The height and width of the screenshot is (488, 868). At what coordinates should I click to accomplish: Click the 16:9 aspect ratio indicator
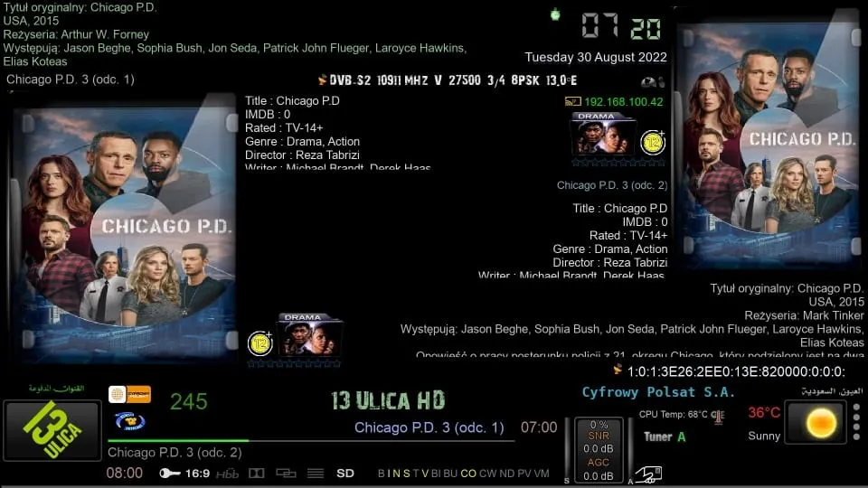coord(197,474)
